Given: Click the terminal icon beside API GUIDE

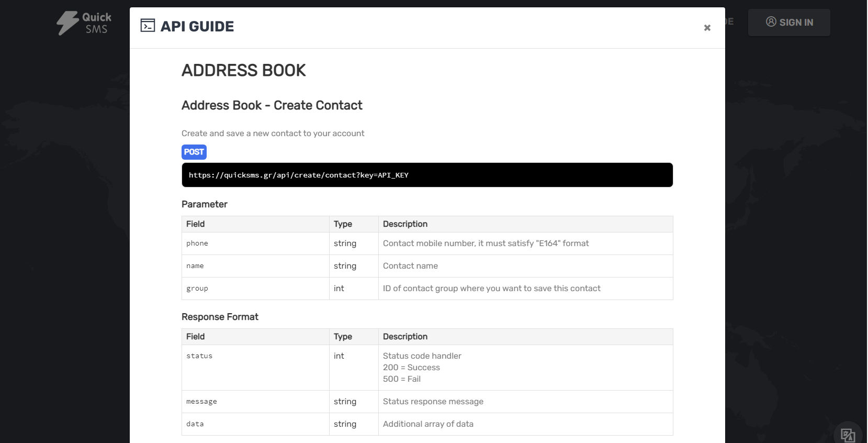Looking at the screenshot, I should click(x=148, y=25).
